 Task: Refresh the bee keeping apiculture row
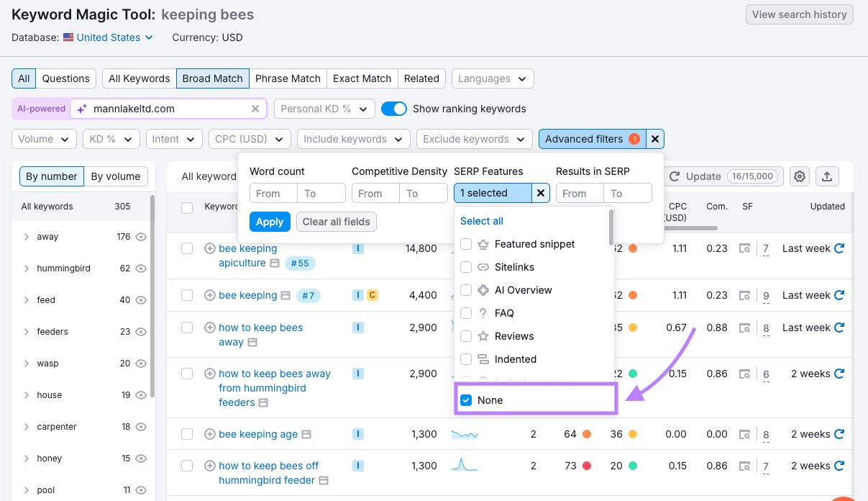(x=839, y=248)
